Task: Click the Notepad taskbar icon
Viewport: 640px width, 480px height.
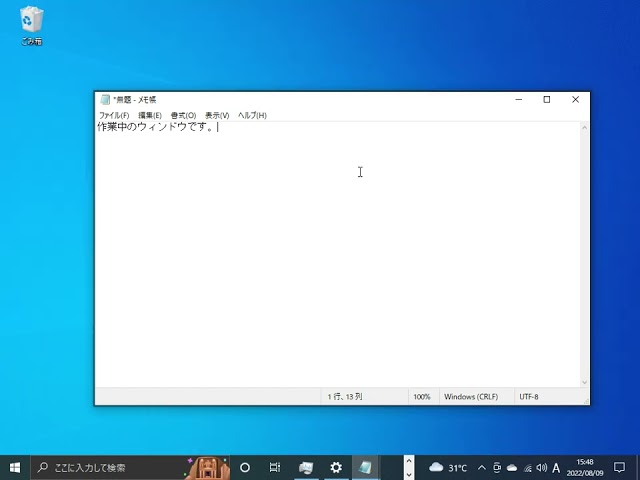Action: pyautogui.click(x=366, y=467)
